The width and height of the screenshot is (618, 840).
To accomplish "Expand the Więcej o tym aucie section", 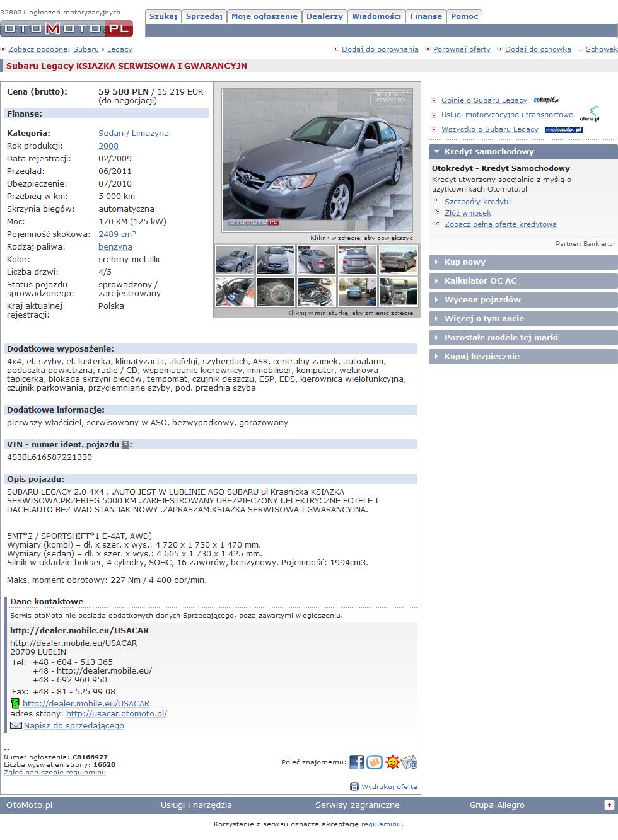I will 523,319.
